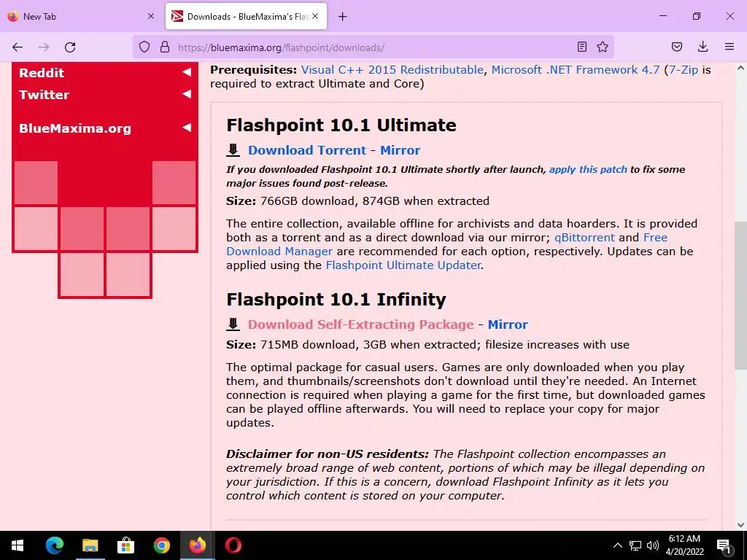Open the Reddit sidebar link
The width and height of the screenshot is (747, 560).
[42, 73]
